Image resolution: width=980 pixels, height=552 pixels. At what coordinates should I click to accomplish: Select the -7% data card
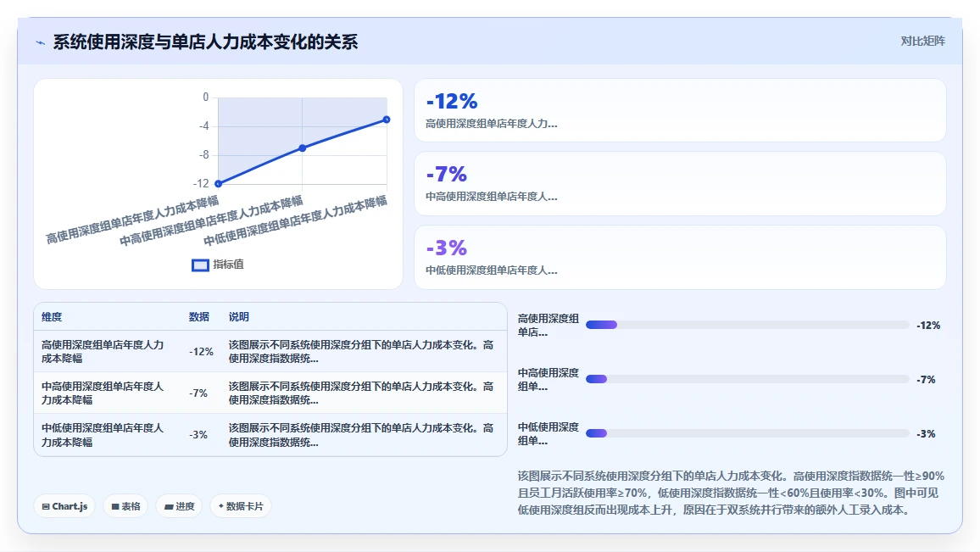[x=680, y=184]
